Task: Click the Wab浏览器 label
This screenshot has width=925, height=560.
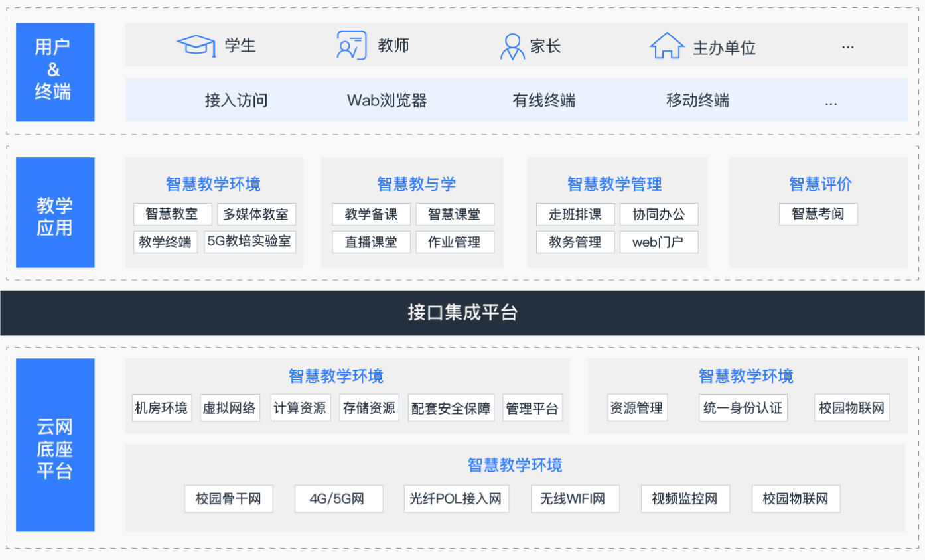Action: coord(387,101)
